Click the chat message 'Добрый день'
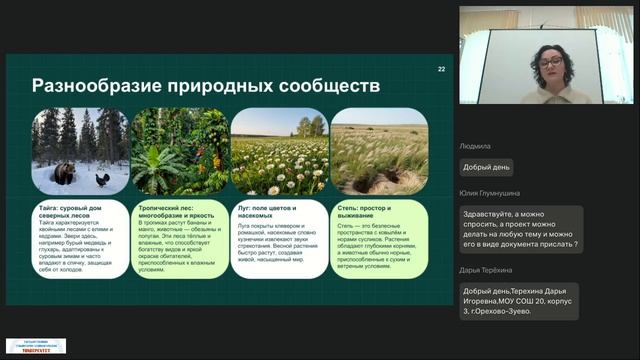640x360 pixels. pyautogui.click(x=486, y=167)
